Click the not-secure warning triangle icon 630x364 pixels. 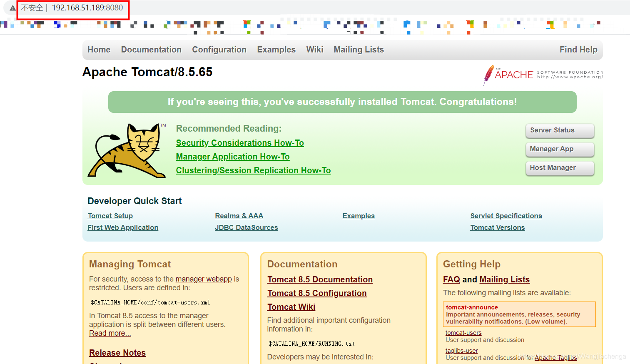tap(12, 8)
